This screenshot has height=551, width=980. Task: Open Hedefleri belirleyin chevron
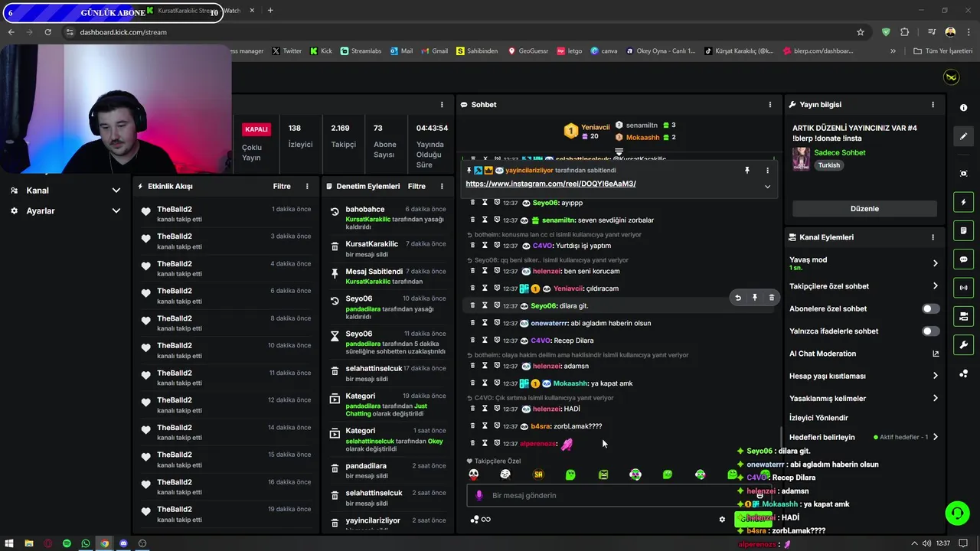click(935, 437)
